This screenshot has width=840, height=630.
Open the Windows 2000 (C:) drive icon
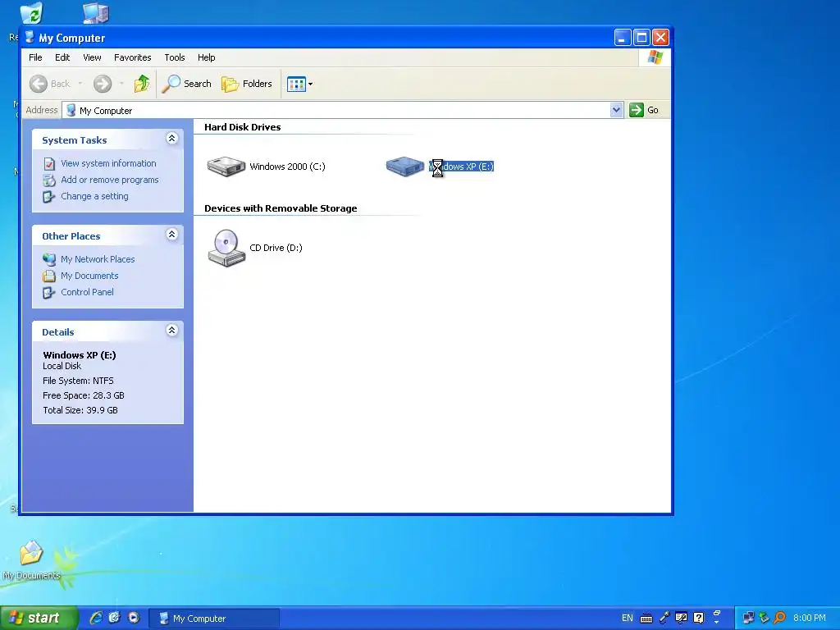pos(226,167)
